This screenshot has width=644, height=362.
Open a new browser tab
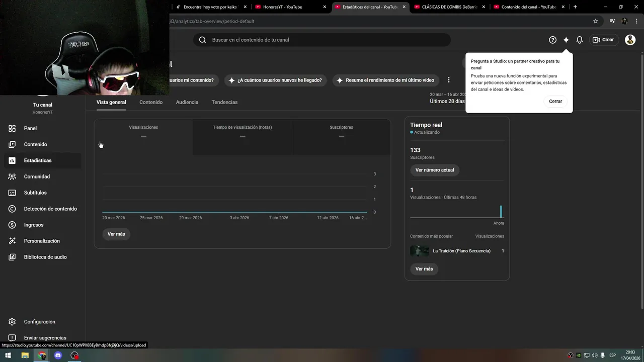click(575, 7)
